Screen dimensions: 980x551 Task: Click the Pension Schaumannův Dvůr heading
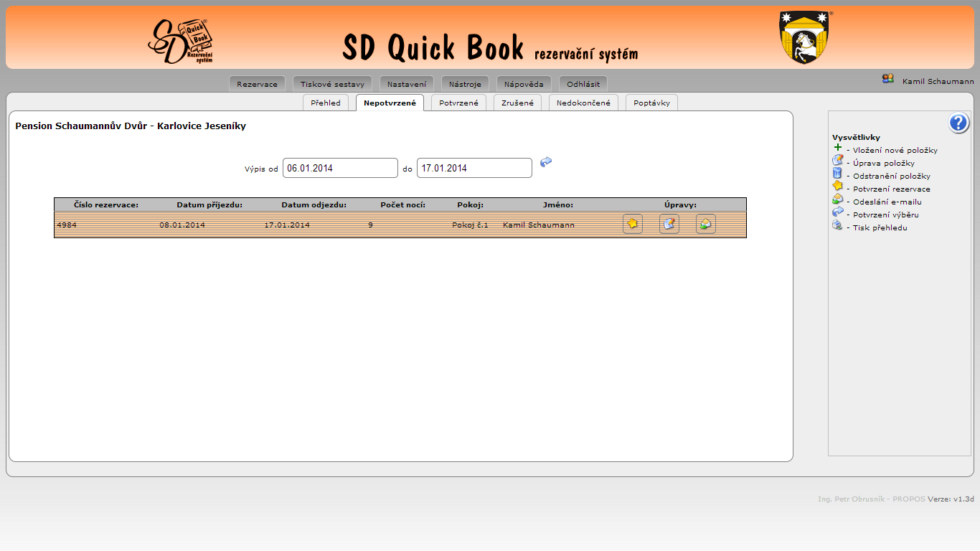(131, 126)
